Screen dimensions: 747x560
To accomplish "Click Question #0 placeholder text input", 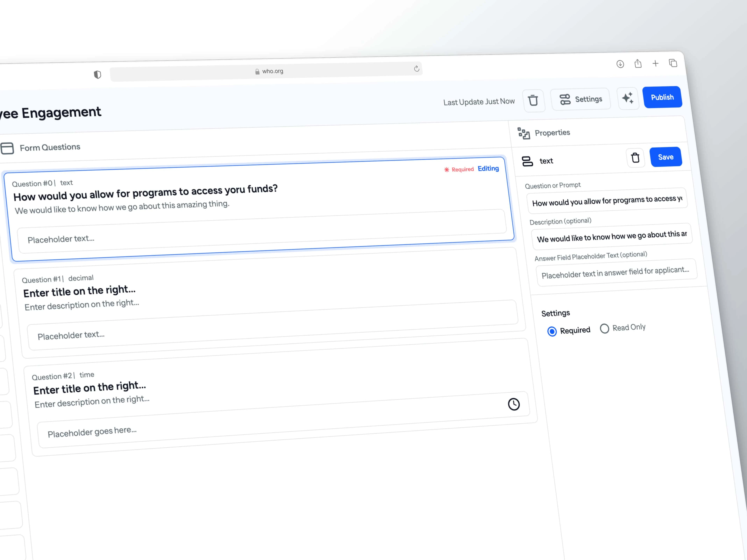I will (x=262, y=232).
